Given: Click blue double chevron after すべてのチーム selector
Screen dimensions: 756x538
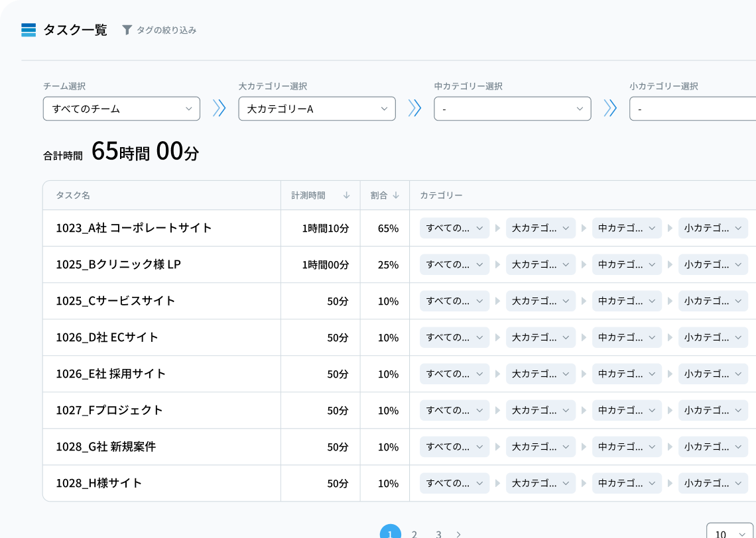Looking at the screenshot, I should click(x=220, y=108).
